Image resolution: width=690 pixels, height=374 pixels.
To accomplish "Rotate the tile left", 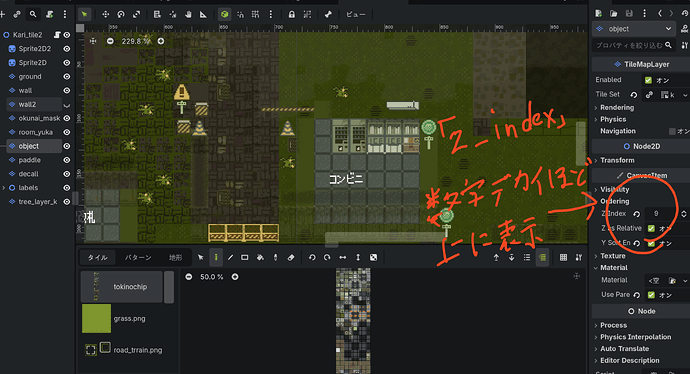I will click(312, 257).
